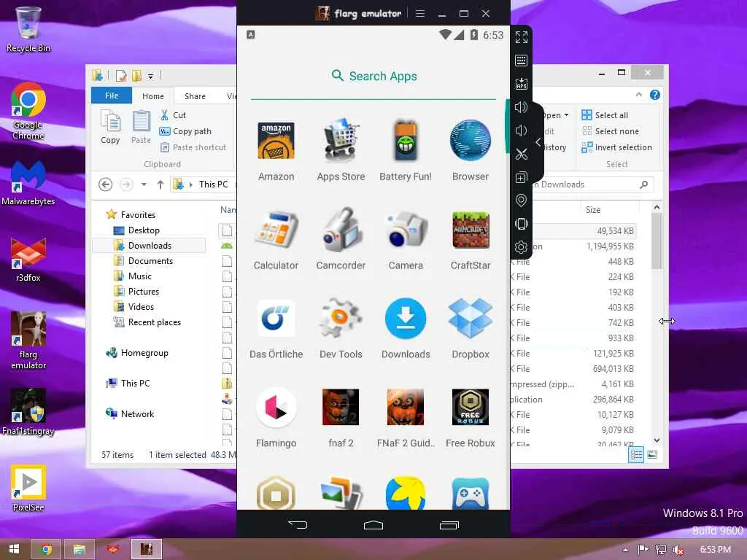Image resolution: width=747 pixels, height=560 pixels.
Task: Click Select none in Explorer
Action: [611, 131]
